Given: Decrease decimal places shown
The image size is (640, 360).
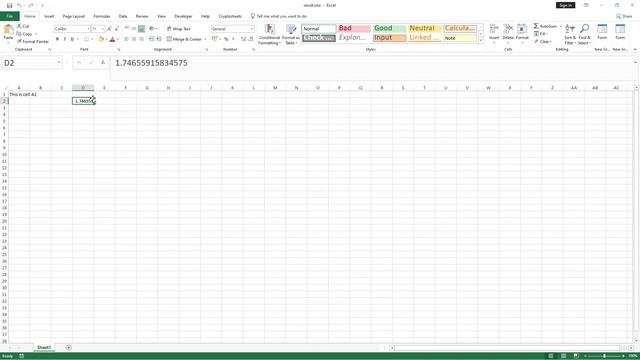Looking at the screenshot, I should pos(251,39).
